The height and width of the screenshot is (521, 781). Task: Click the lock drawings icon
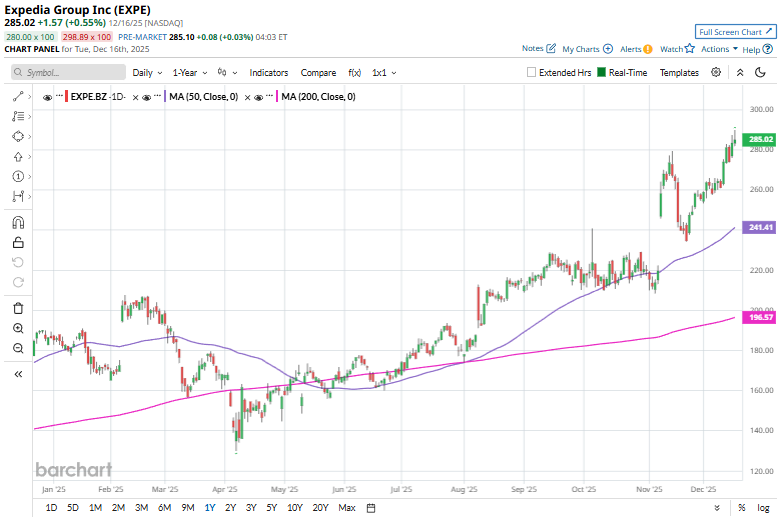(18, 242)
